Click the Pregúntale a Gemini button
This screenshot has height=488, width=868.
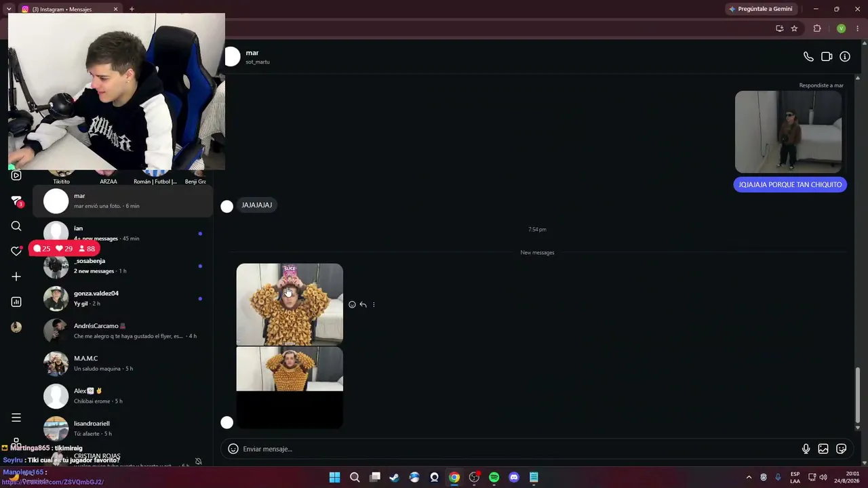[761, 9]
